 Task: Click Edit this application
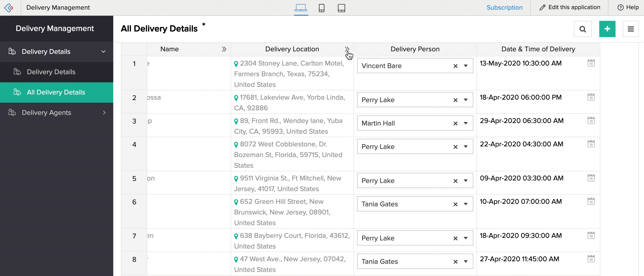click(569, 7)
